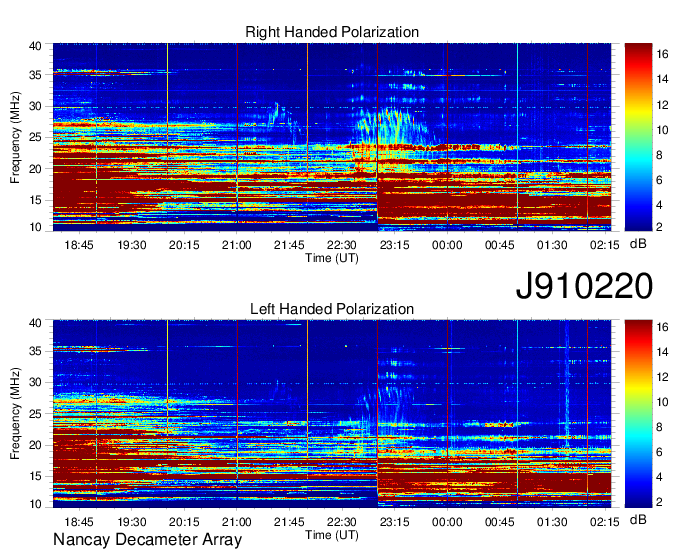Click "Time (UT)" label under Left Handed plot
The image size is (680, 552).
click(332, 535)
